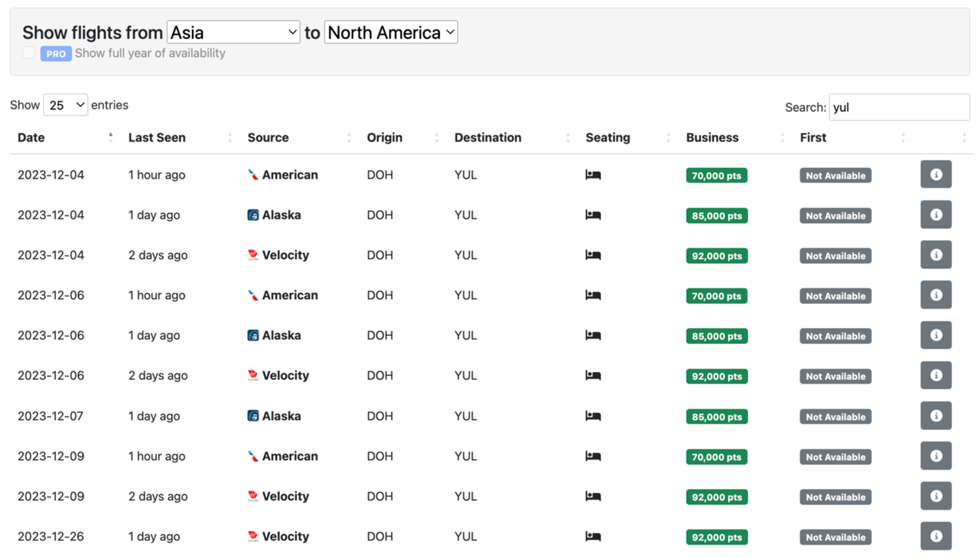Image resolution: width=980 pixels, height=558 pixels.
Task: Click Alaska logo in 2023-12-07 row
Action: click(x=253, y=416)
